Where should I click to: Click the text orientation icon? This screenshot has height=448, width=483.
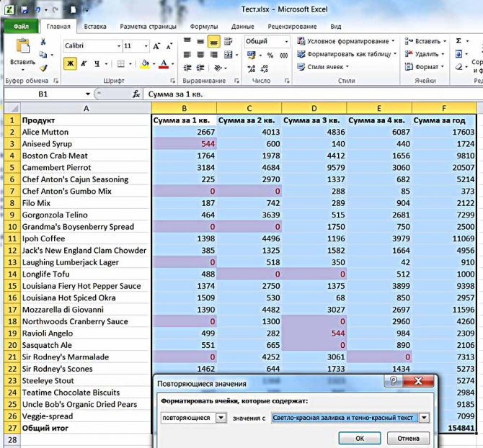click(218, 68)
